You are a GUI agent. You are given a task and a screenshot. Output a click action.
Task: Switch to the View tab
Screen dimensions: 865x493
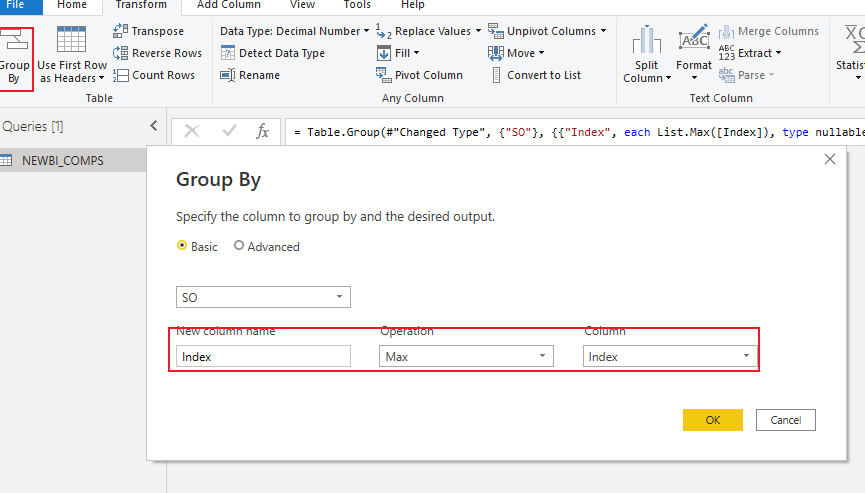tap(302, 6)
